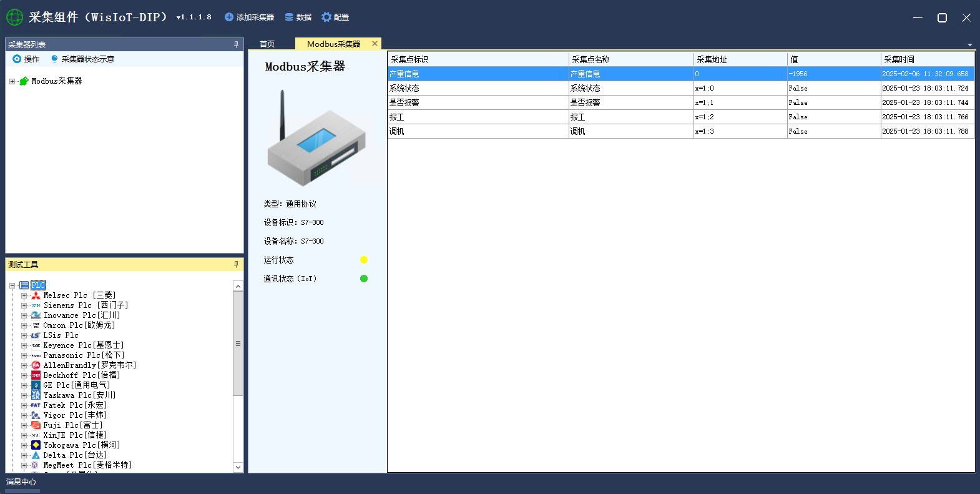The width and height of the screenshot is (980, 494).
Task: Click the Mitsubishi Melsec Plc icon
Action: (36, 295)
